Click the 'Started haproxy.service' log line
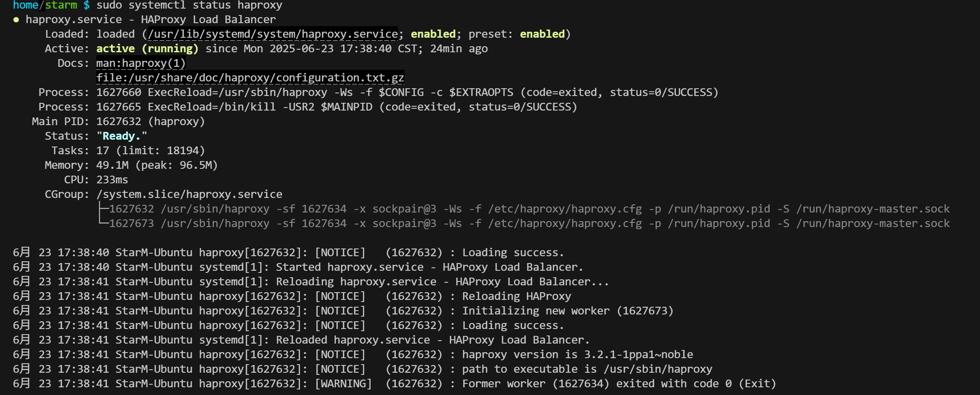 [298, 267]
